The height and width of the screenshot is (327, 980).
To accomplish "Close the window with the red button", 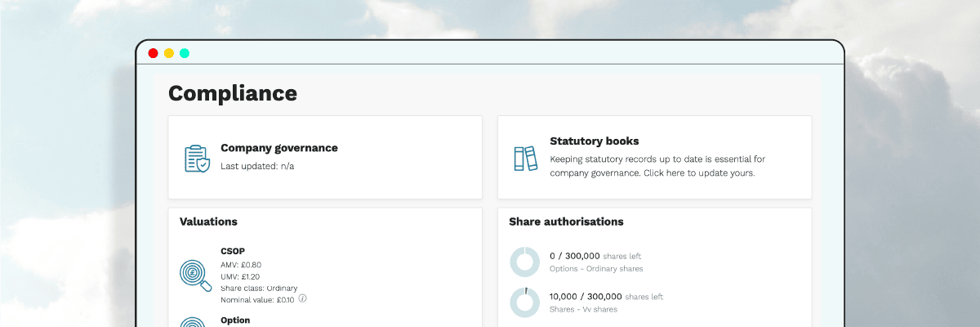I will pos(153,53).
